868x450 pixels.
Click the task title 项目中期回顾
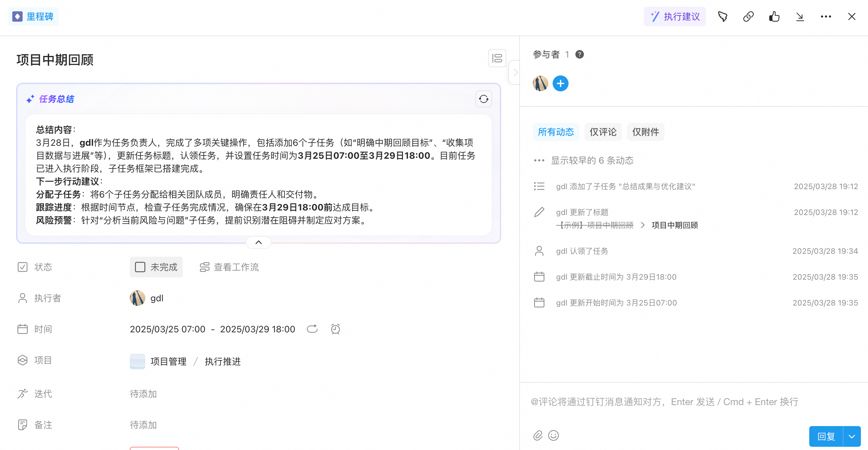pos(55,60)
